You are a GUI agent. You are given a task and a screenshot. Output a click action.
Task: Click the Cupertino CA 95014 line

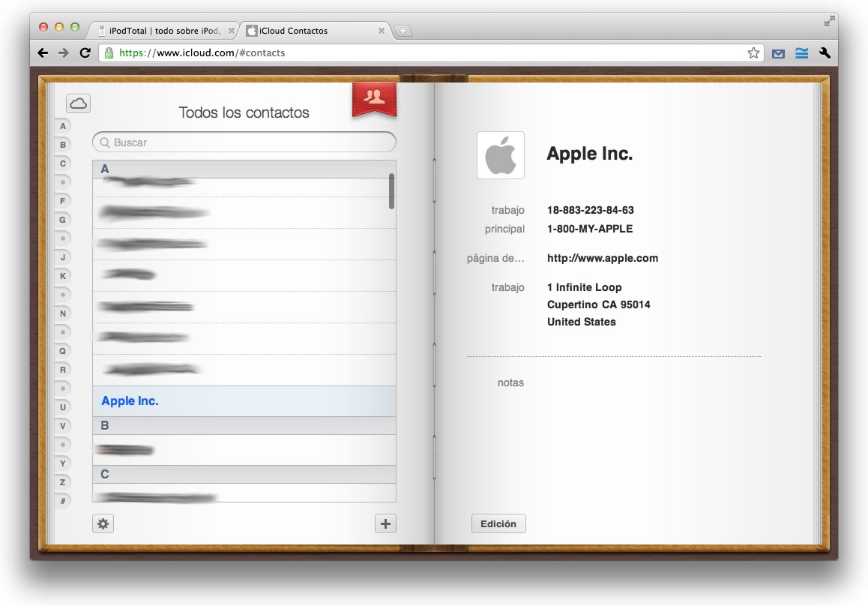(x=598, y=304)
